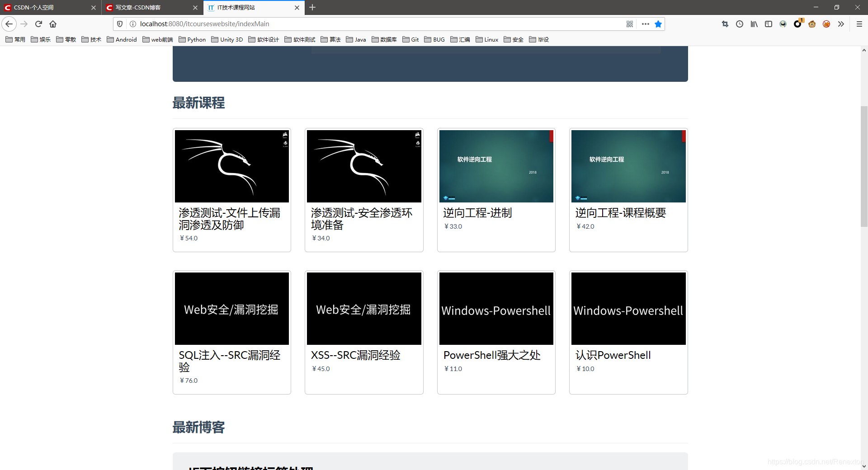Click 软件逆向工程 thumbnail of 逆向工程-课程概要
This screenshot has height=470, width=868.
click(628, 166)
